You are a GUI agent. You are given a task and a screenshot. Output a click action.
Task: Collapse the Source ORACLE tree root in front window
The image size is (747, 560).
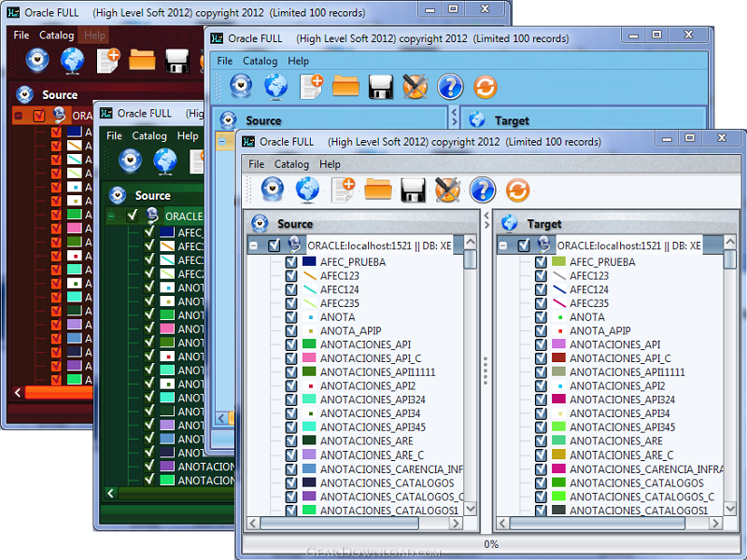[254, 245]
